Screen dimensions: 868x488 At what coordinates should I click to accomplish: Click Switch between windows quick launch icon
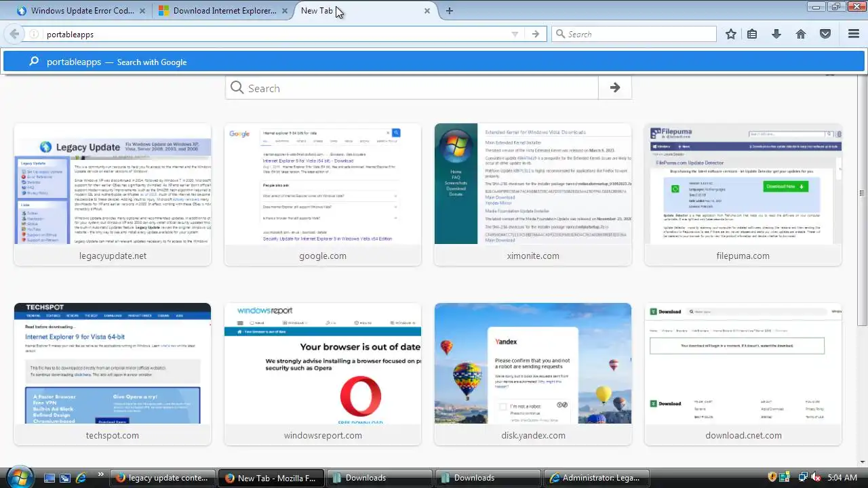pyautogui.click(x=65, y=478)
